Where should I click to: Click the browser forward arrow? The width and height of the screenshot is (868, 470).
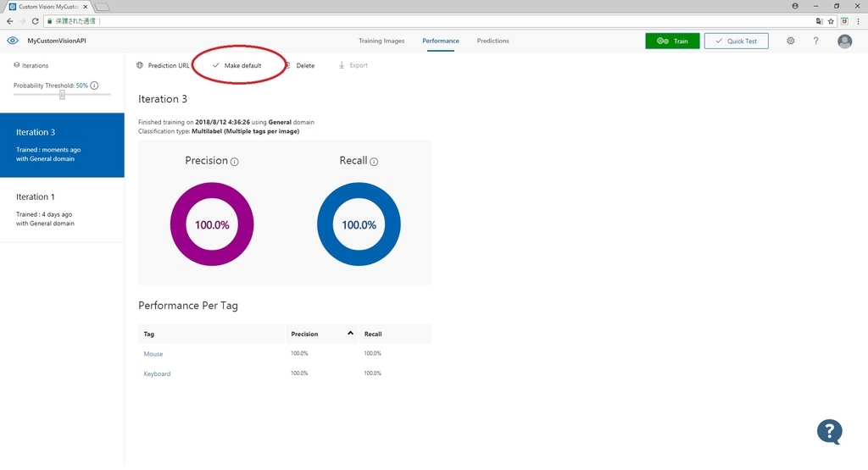click(22, 21)
